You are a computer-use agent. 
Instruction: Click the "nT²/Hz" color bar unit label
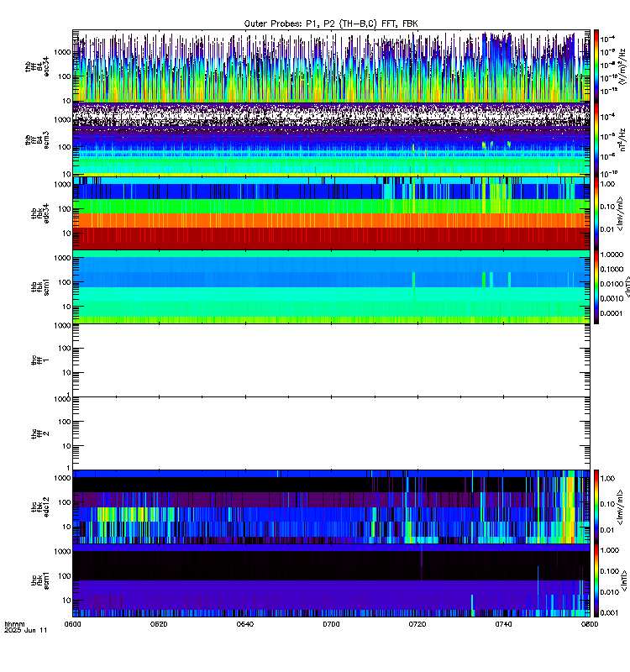pos(622,140)
